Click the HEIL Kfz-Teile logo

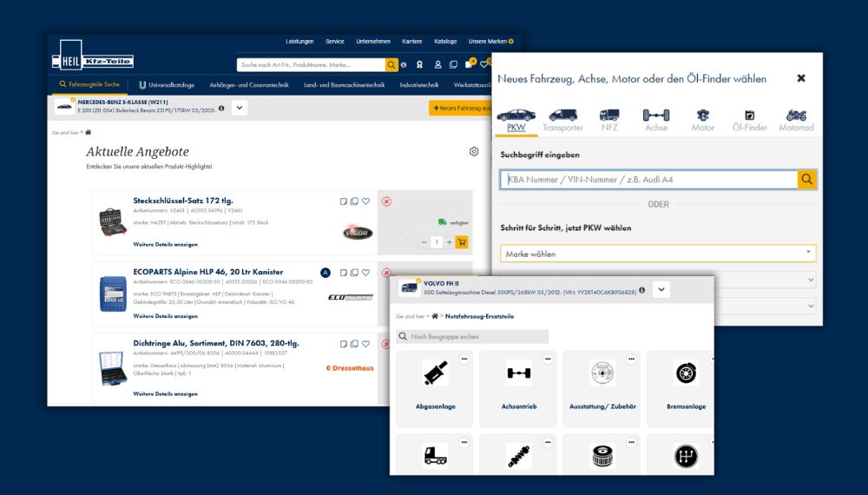pyautogui.click(x=93, y=56)
